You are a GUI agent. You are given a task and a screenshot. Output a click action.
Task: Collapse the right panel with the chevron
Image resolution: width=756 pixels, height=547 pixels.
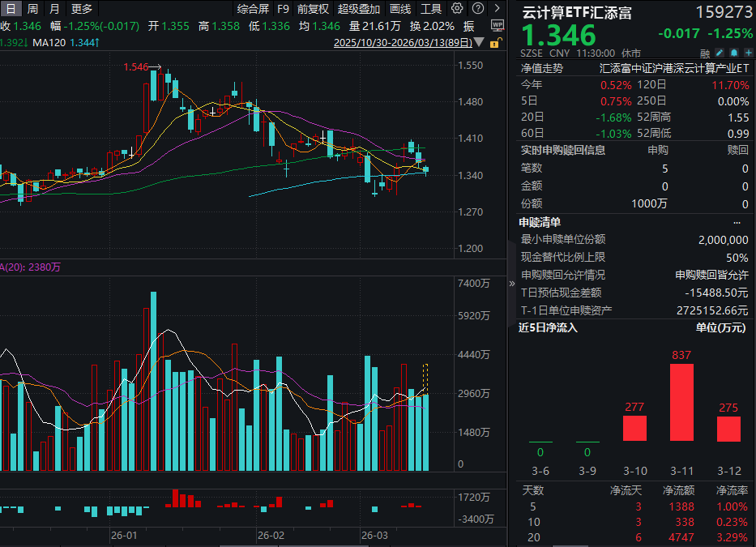point(510,284)
